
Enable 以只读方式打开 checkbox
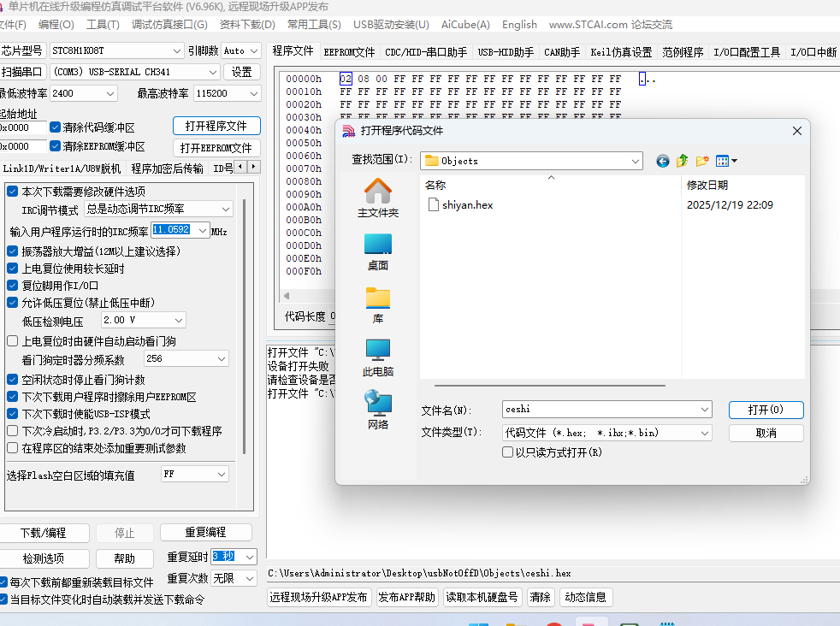click(507, 452)
